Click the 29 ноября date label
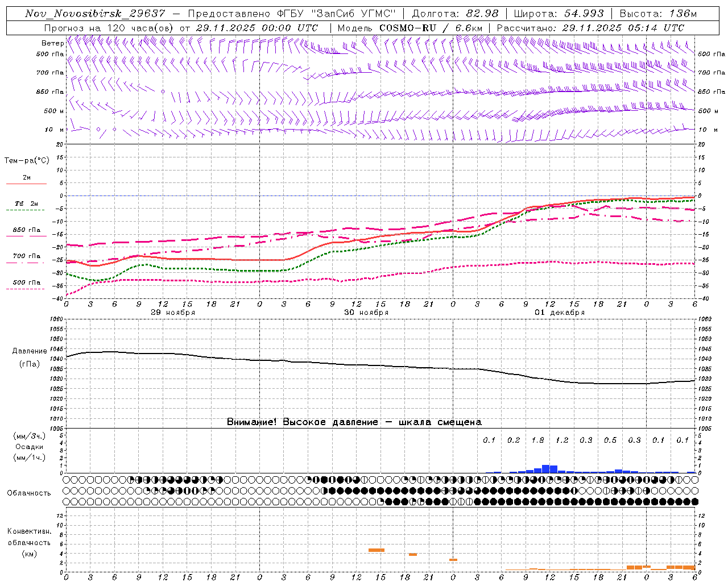728x582 pixels. [x=173, y=313]
